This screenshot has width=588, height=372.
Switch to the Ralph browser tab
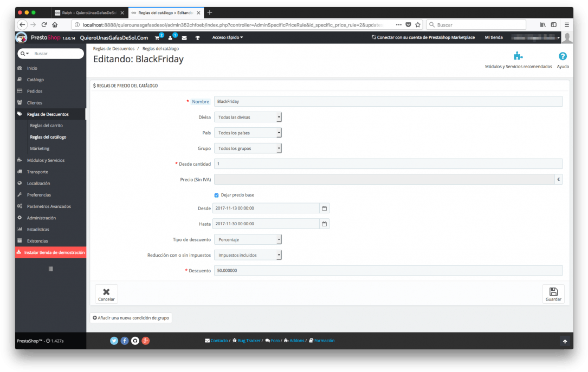click(89, 13)
